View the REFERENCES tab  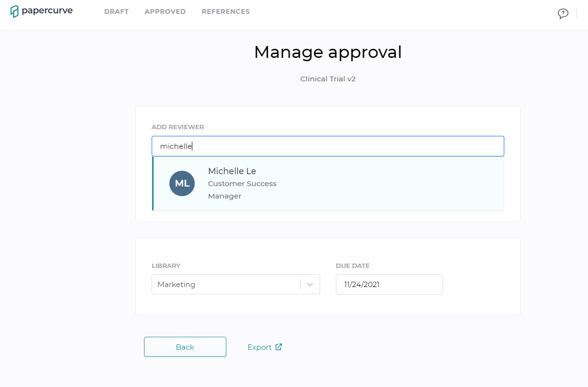click(x=225, y=11)
